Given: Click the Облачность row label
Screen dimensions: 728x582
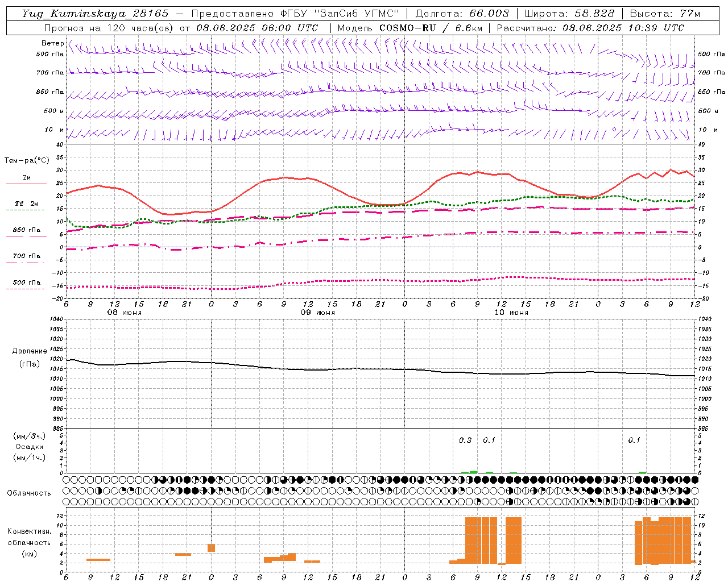Looking at the screenshot, I should [29, 493].
